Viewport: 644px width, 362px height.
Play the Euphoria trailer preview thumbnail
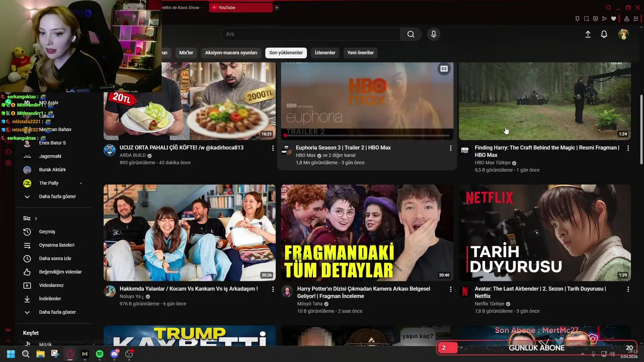(x=367, y=101)
